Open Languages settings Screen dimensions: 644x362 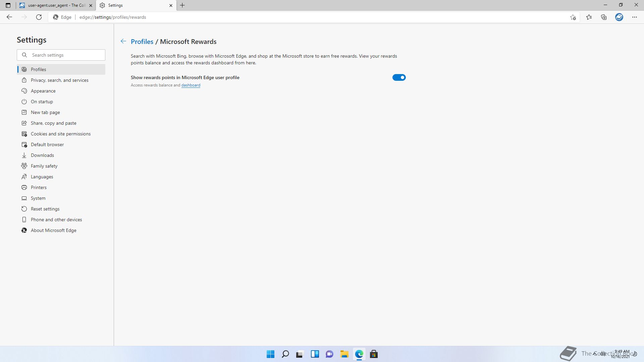[x=61, y=177]
